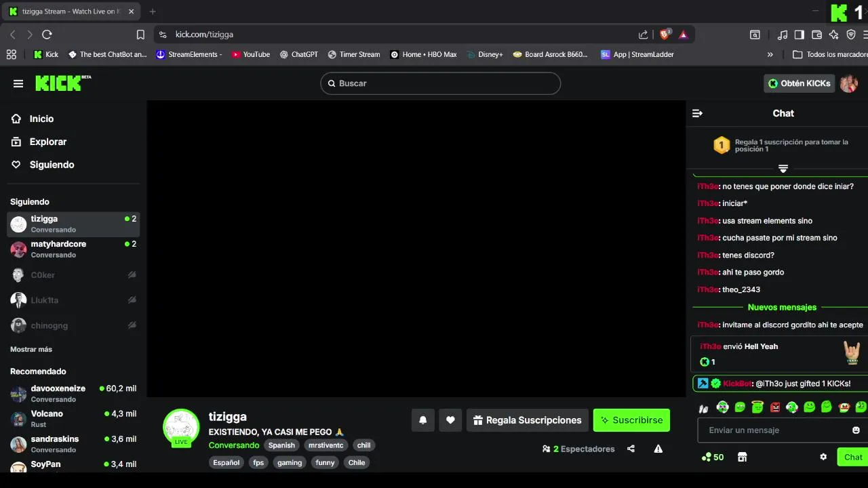
Task: Open the StreamElements bookmark
Action: [x=189, y=54]
